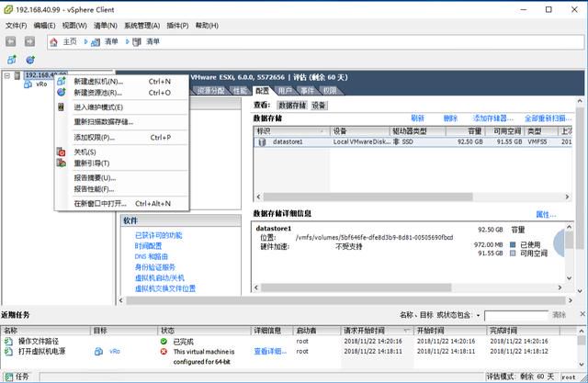Choose 重新扫描数据存储 from context menu
This screenshot has width=588, height=383.
coord(122,122)
